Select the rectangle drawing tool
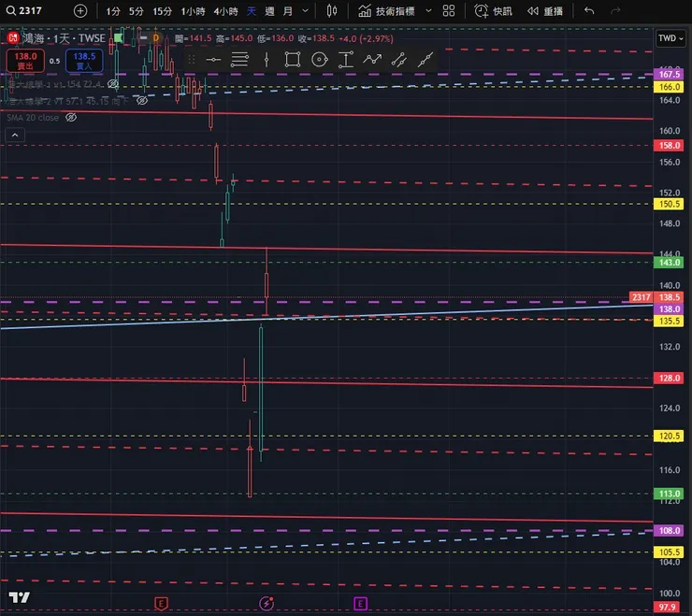This screenshot has width=692, height=616. coord(292,60)
